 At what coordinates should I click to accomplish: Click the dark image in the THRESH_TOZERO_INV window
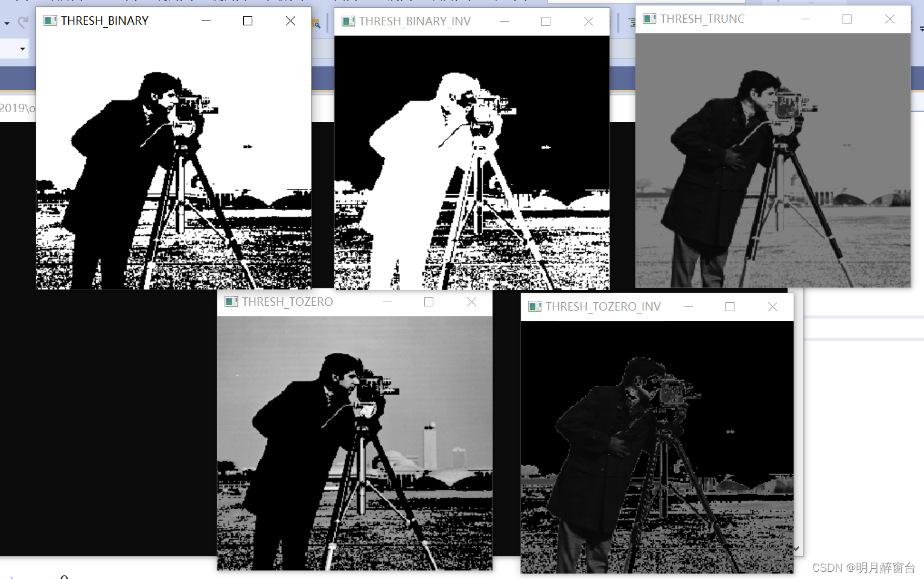point(657,447)
